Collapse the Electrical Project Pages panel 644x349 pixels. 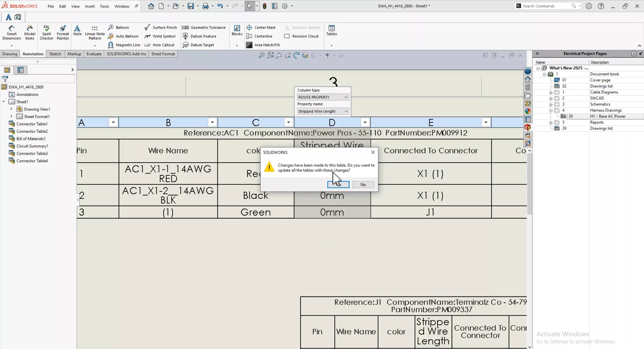point(537,54)
